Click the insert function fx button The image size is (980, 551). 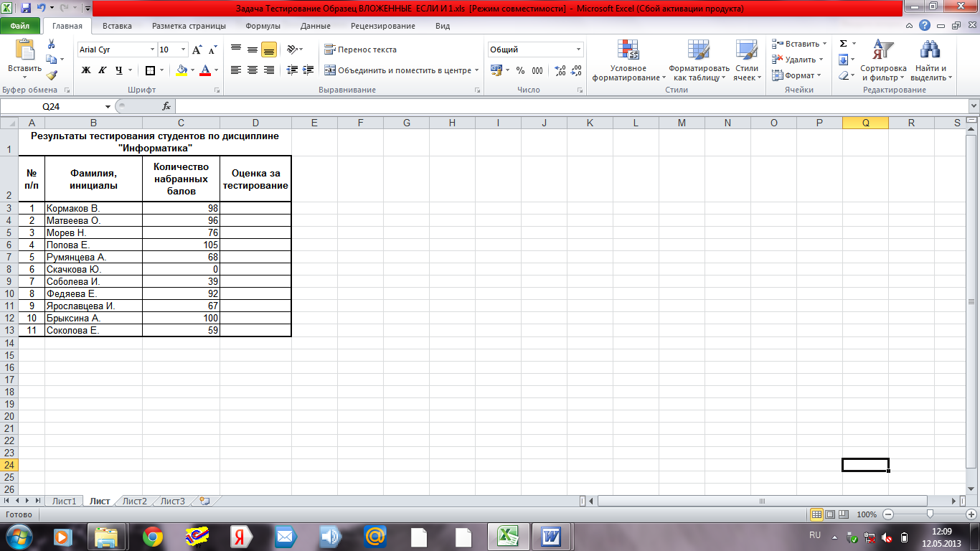[x=166, y=106]
